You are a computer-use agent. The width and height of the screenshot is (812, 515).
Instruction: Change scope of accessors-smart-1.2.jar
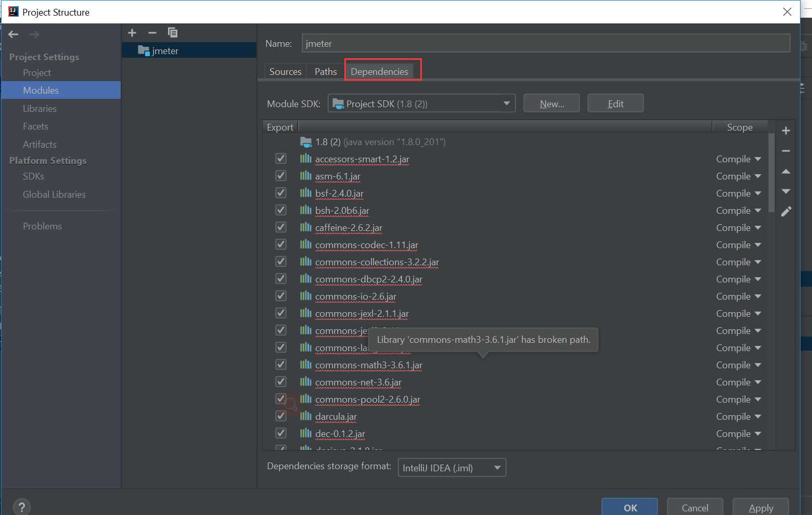(x=739, y=159)
